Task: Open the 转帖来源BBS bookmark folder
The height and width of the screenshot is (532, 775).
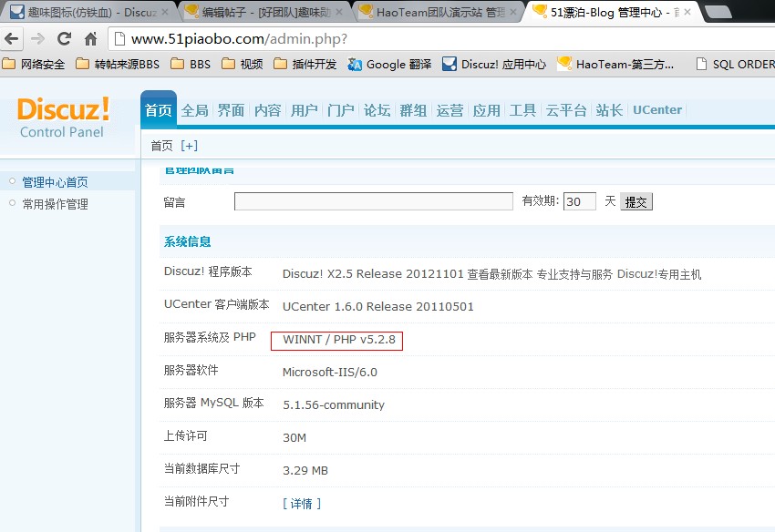Action: [x=118, y=64]
